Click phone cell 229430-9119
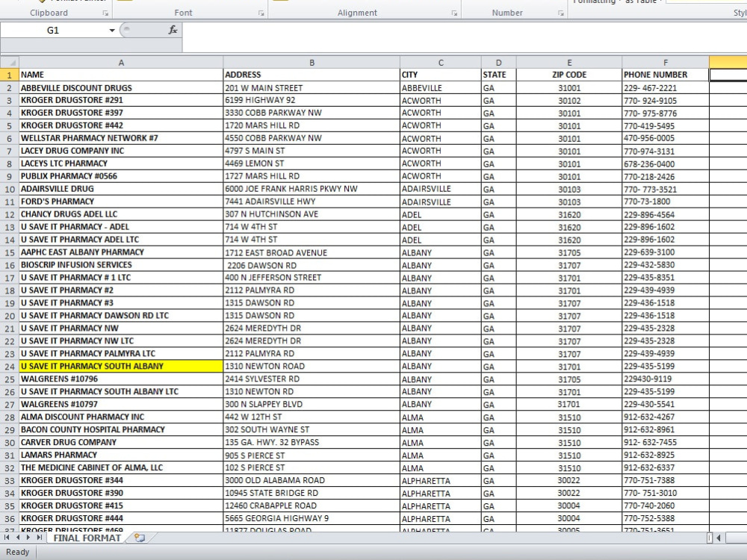 [x=666, y=379]
